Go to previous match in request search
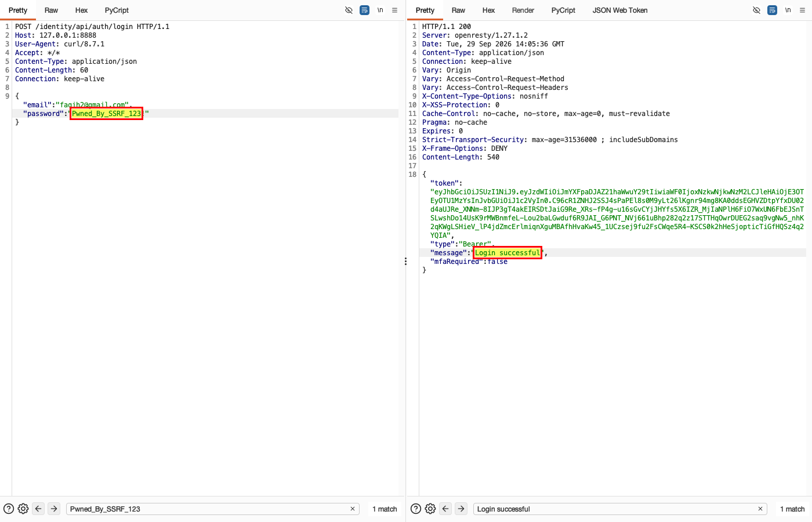812x522 pixels. click(x=38, y=509)
